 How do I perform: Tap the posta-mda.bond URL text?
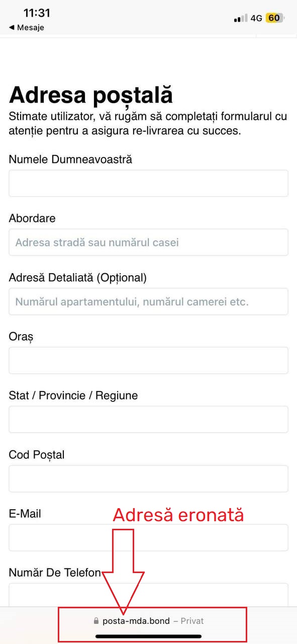point(136,621)
